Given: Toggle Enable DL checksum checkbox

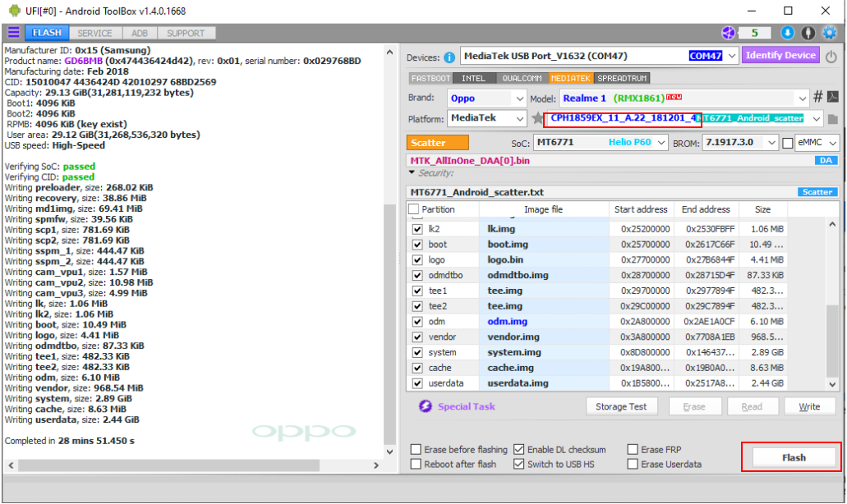Looking at the screenshot, I should pos(519,450).
